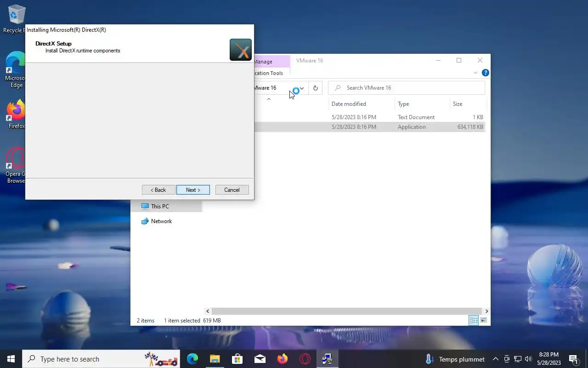Open the volume control tray icon

(x=528, y=359)
